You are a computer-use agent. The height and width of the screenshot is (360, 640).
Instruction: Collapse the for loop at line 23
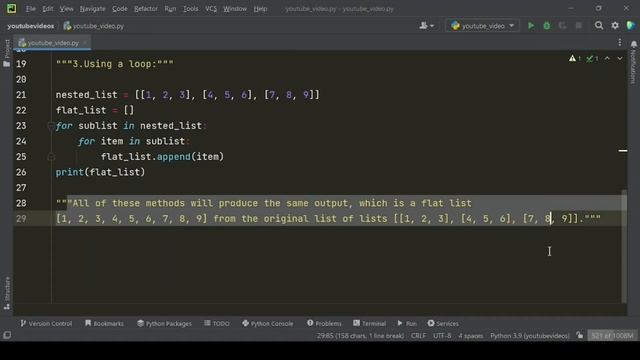51,126
